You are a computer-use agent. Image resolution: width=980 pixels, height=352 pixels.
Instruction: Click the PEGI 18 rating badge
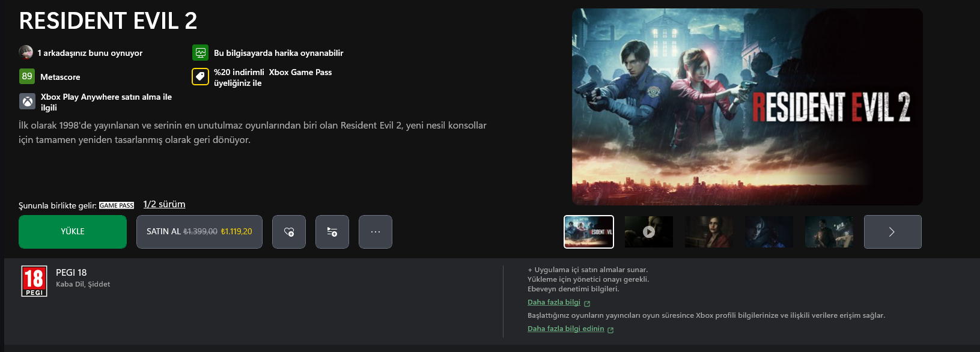(x=34, y=281)
